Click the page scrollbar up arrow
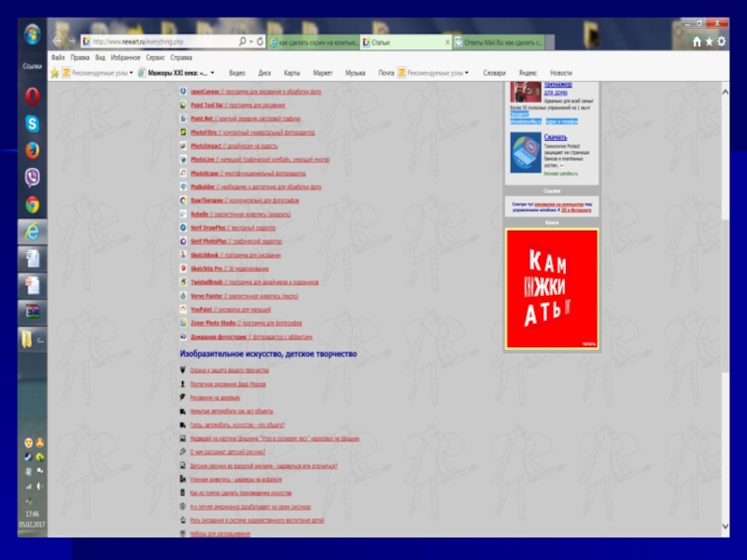The width and height of the screenshot is (747, 560). point(725,91)
